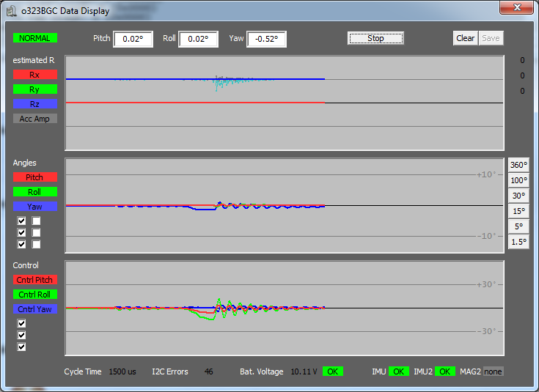The height and width of the screenshot is (392, 539).
Task: Click the Stop button
Action: 375,38
